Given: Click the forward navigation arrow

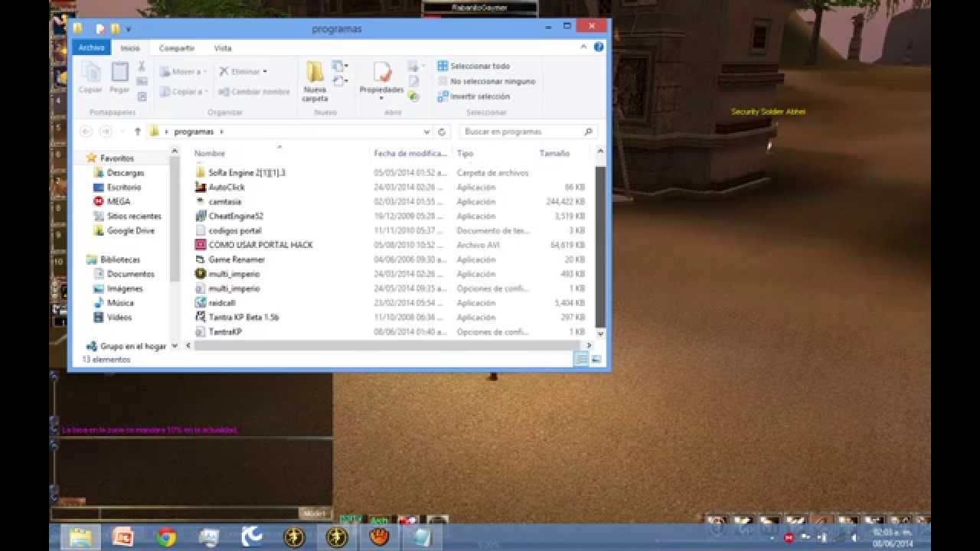Looking at the screenshot, I should pos(106,132).
